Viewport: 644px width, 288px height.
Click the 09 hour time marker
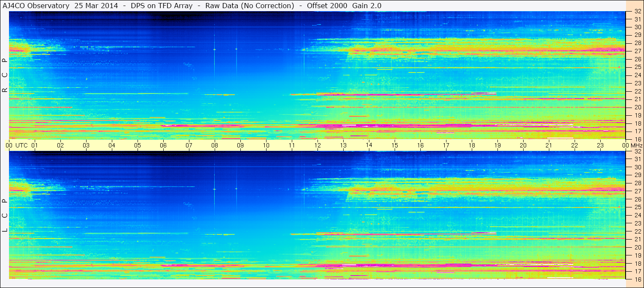pyautogui.click(x=240, y=145)
